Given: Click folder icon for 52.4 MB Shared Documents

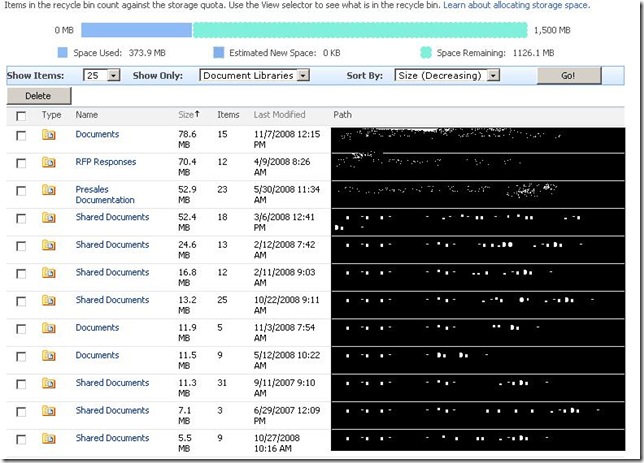Looking at the screenshot, I should pos(48,217).
